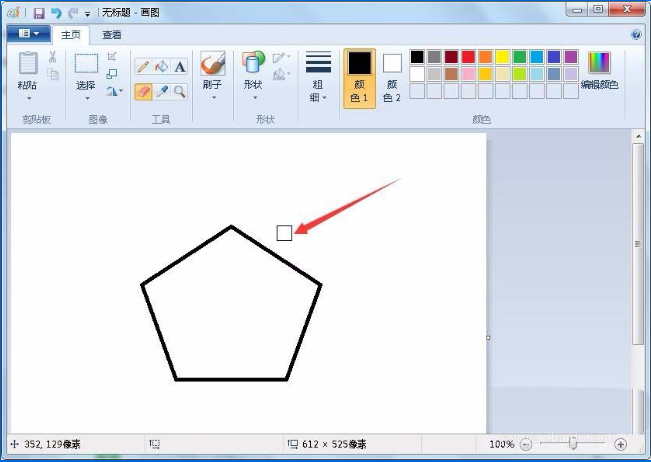Activate the Magnifier tool

180,91
